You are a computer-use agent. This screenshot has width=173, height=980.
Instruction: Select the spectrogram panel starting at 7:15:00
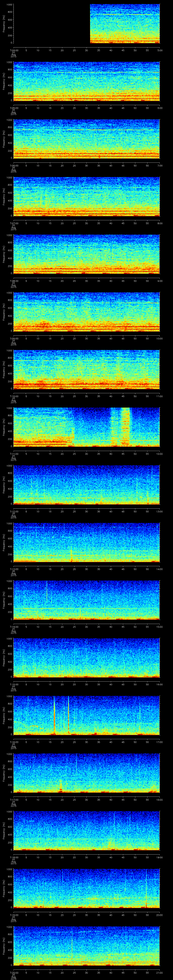coord(86,658)
